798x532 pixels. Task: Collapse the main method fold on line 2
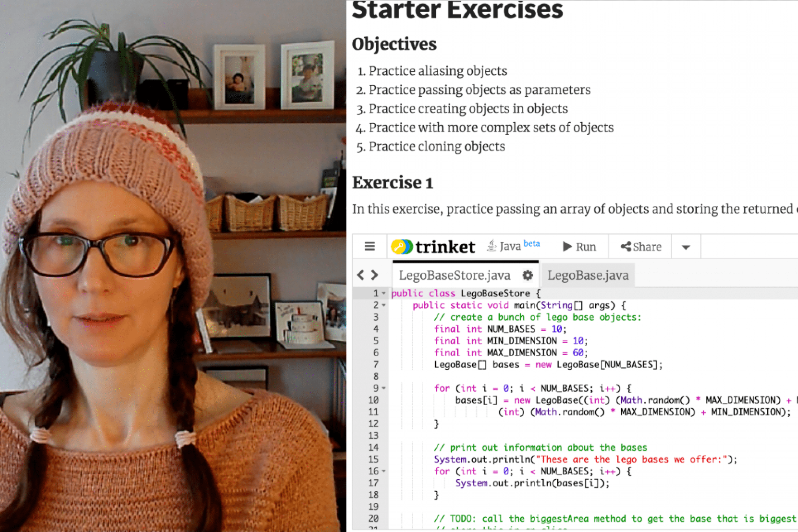point(384,305)
